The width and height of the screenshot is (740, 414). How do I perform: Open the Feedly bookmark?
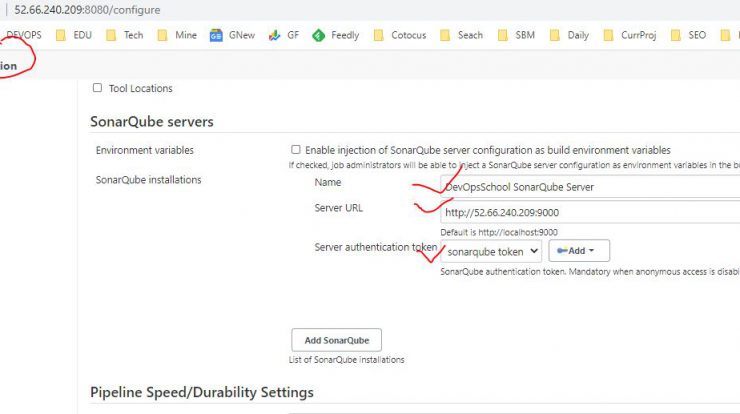(336, 35)
